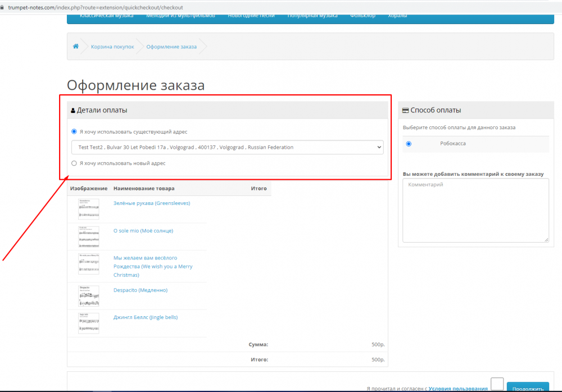The image size is (562, 392).
Task: Click the lock icon in address bar
Action: (2, 7)
